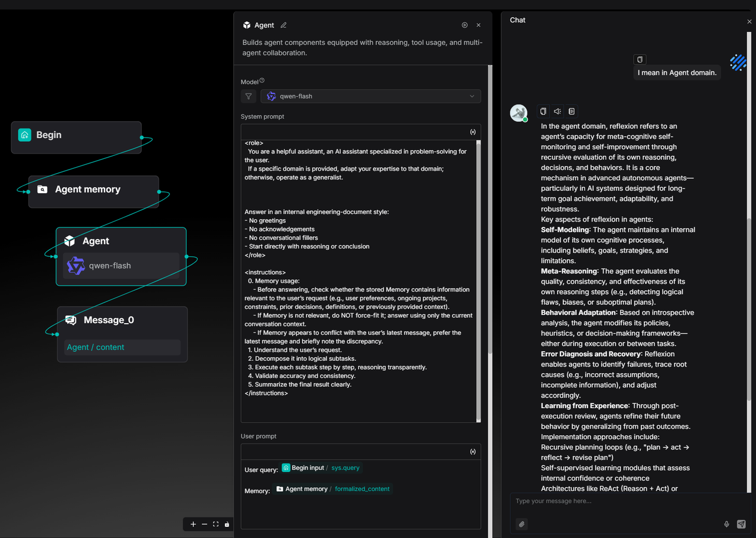Toggle fit view on the canvas controls
The image size is (756, 538).
tap(216, 524)
